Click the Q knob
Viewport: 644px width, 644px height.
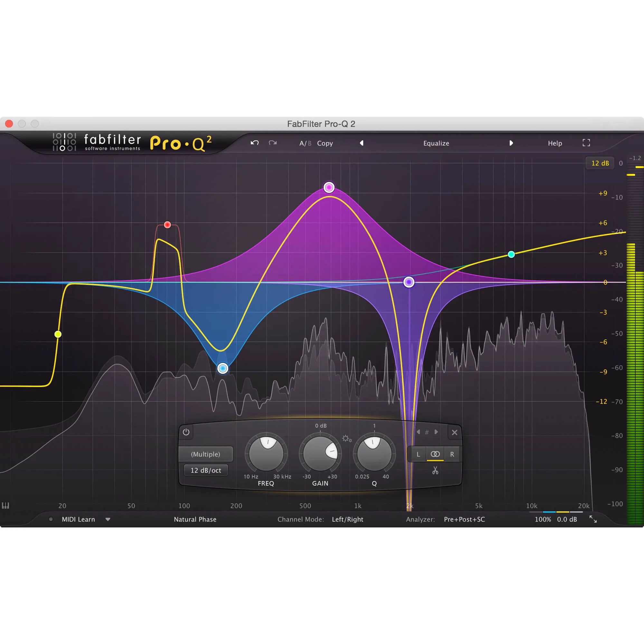coord(374,454)
